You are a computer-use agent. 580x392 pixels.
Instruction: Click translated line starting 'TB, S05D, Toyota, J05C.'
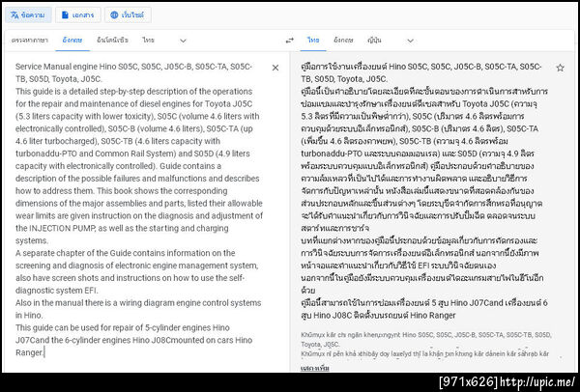point(344,79)
